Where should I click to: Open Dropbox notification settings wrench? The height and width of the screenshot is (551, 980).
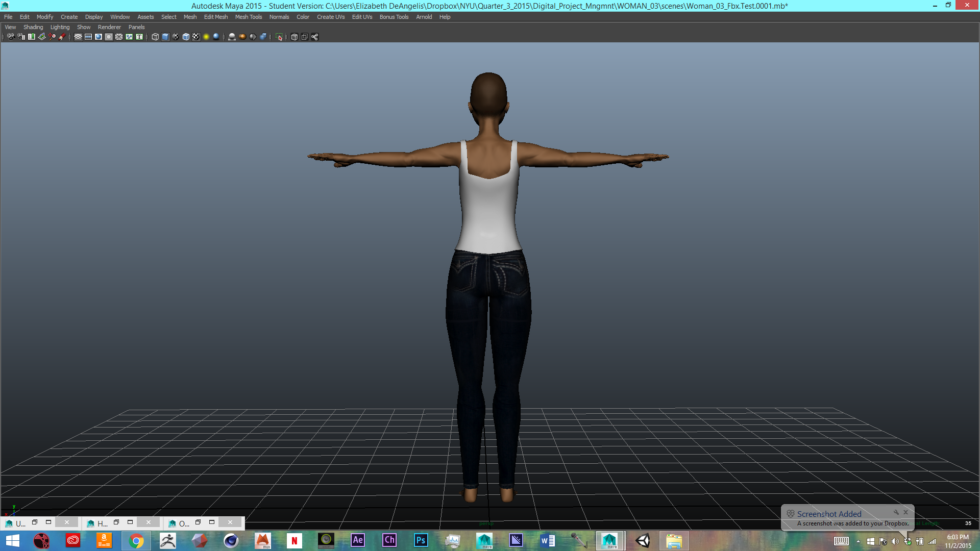coord(896,512)
